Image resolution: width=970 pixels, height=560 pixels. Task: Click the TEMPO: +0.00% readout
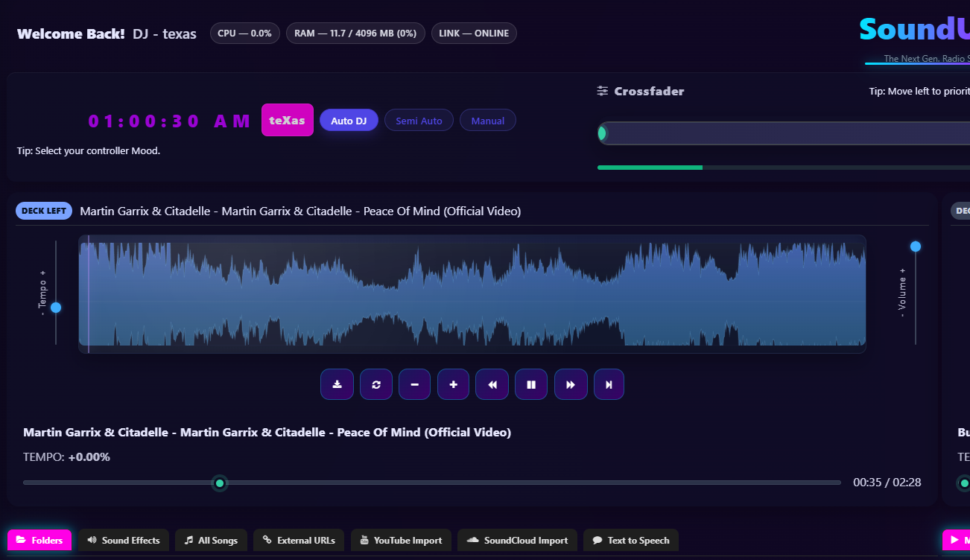click(66, 457)
